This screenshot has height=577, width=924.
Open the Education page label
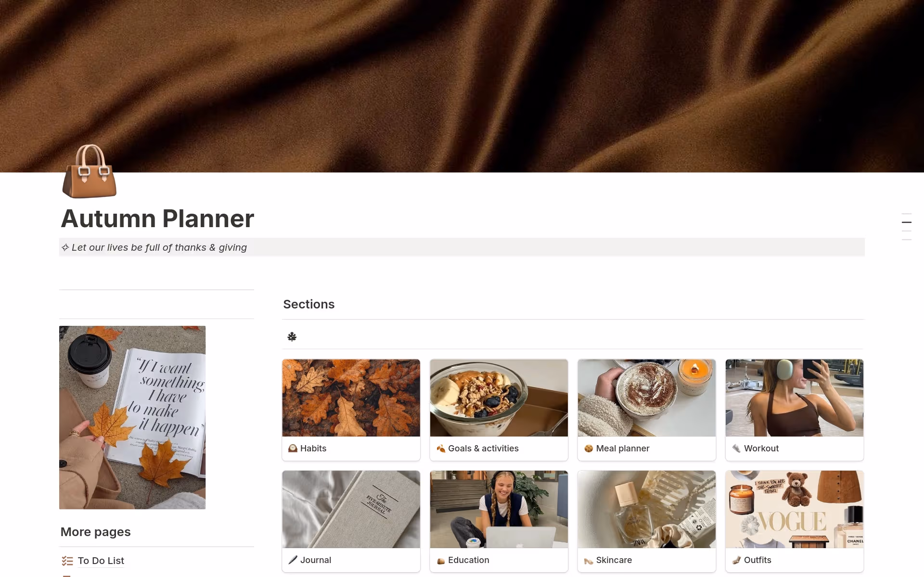click(468, 560)
